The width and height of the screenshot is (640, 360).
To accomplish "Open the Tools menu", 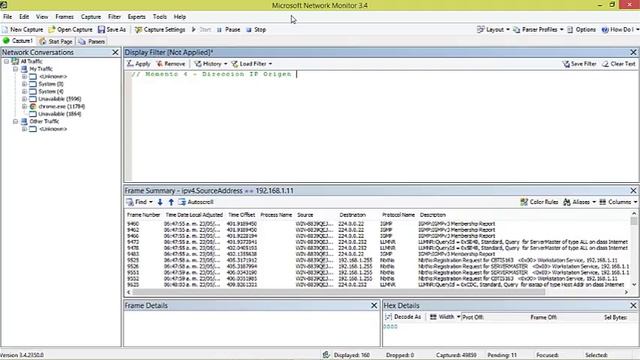I will click(160, 17).
